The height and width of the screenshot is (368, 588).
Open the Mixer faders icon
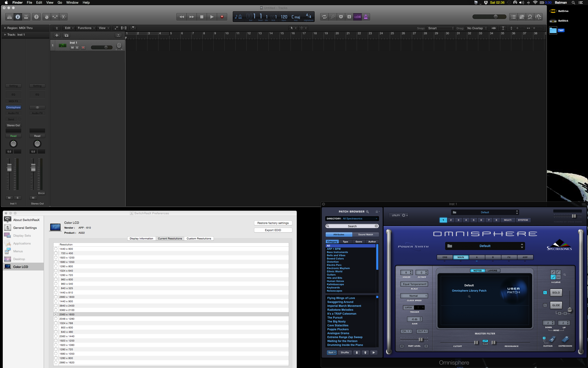55,17
